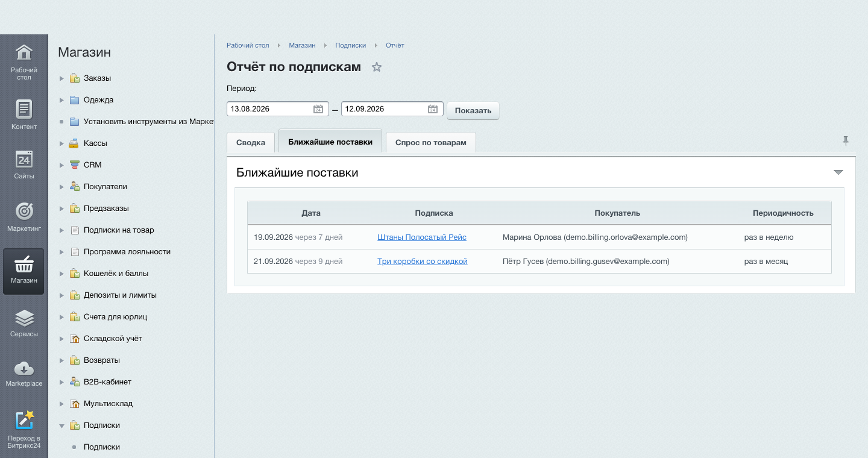Expand the Одежда tree node arrow
The height and width of the screenshot is (458, 868).
tap(61, 100)
